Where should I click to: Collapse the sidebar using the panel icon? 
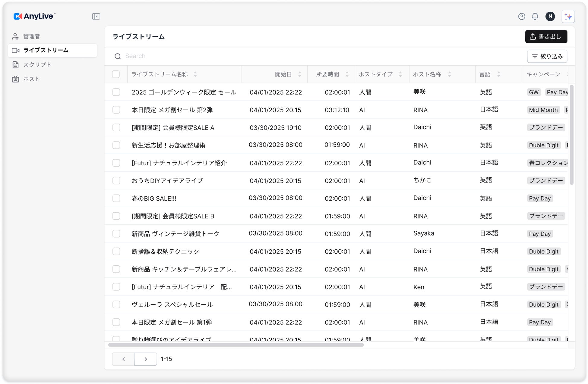pyautogui.click(x=96, y=16)
